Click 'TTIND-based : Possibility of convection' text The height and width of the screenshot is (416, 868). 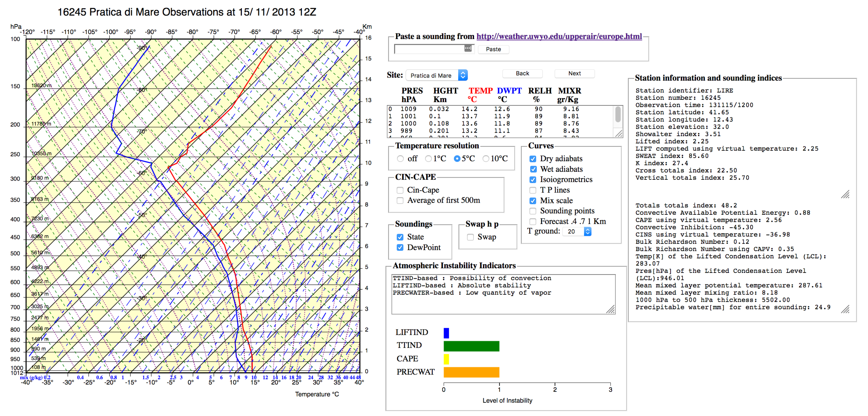click(x=472, y=278)
